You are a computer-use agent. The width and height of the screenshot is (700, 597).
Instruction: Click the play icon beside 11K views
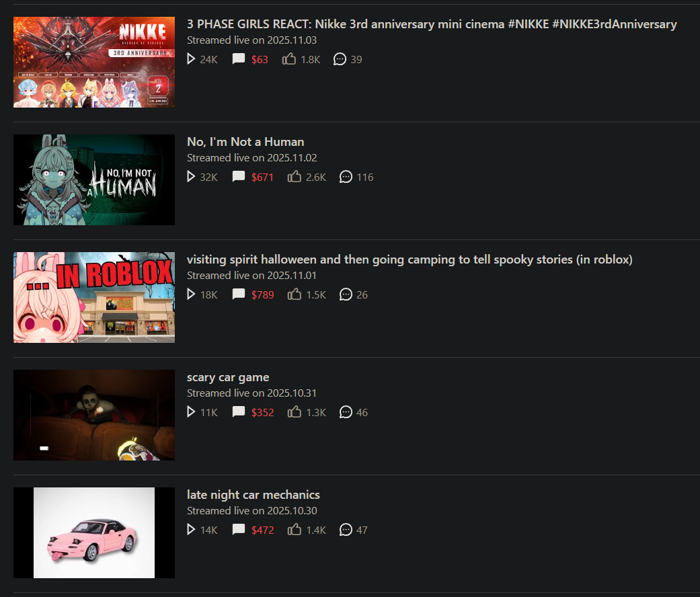click(x=190, y=412)
